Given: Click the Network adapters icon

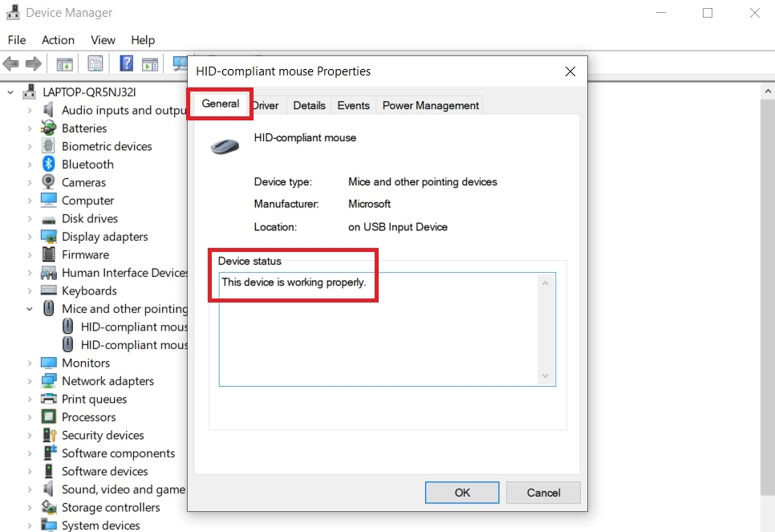Looking at the screenshot, I should click(48, 380).
